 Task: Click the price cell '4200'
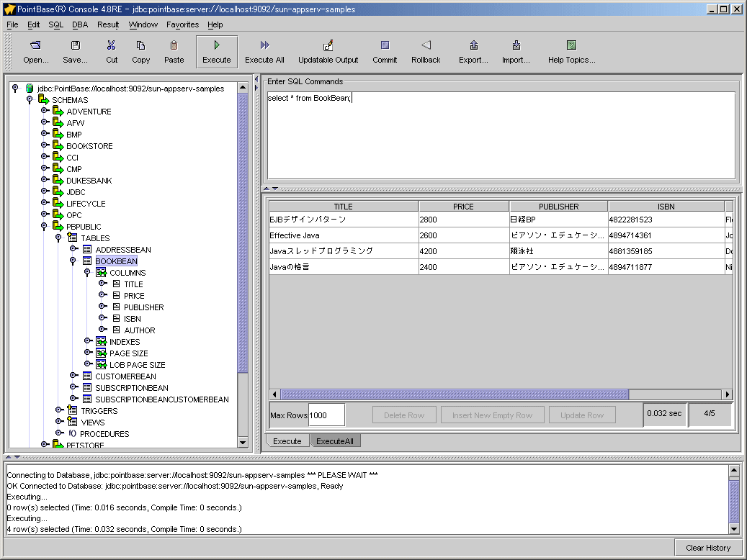463,251
